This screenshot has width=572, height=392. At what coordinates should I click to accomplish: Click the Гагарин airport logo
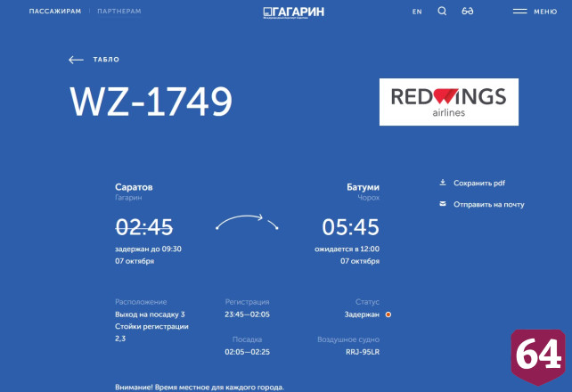[x=294, y=12]
